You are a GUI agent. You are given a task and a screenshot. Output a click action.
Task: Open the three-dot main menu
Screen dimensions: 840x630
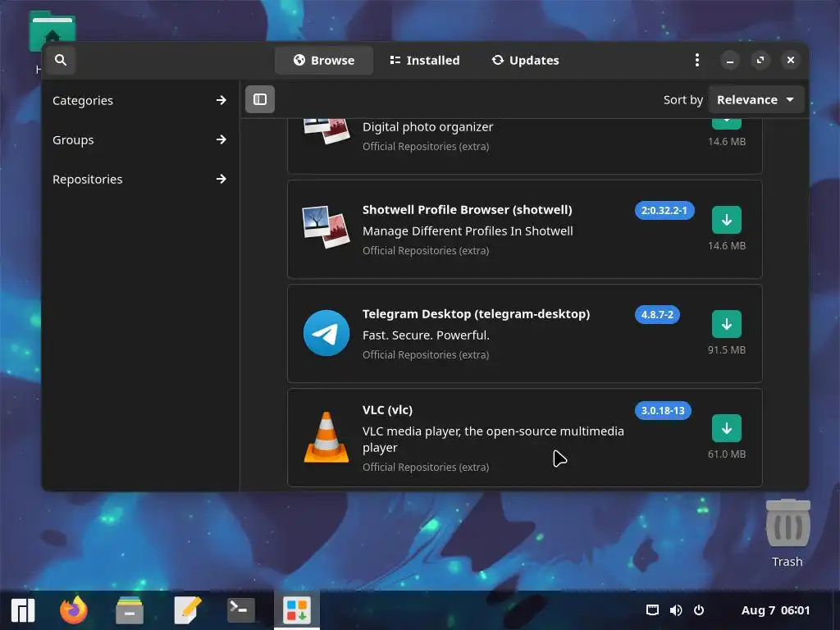pyautogui.click(x=697, y=60)
